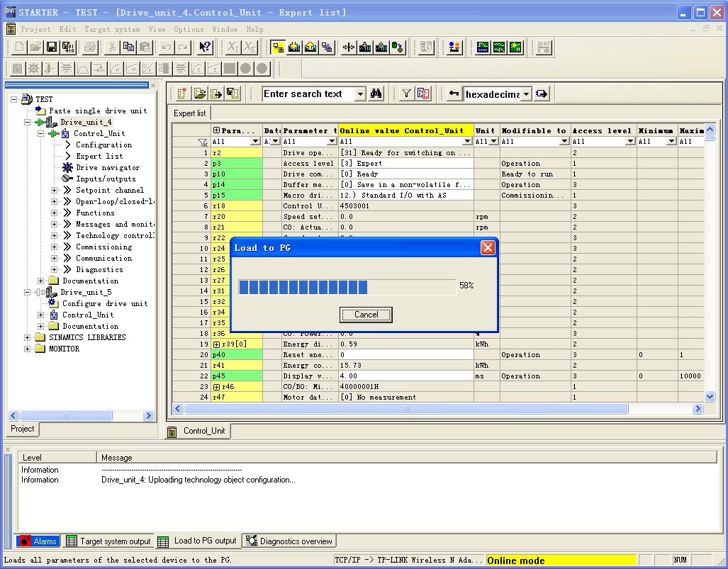Image resolution: width=728 pixels, height=569 pixels.
Task: Click arrow button right of hexadecimal dropdown
Action: click(542, 94)
